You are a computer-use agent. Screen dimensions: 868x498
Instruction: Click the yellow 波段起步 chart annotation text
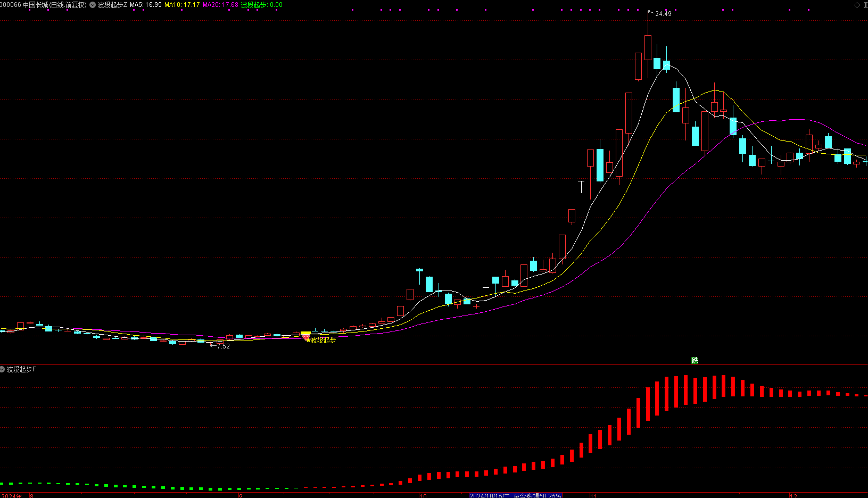coord(324,340)
